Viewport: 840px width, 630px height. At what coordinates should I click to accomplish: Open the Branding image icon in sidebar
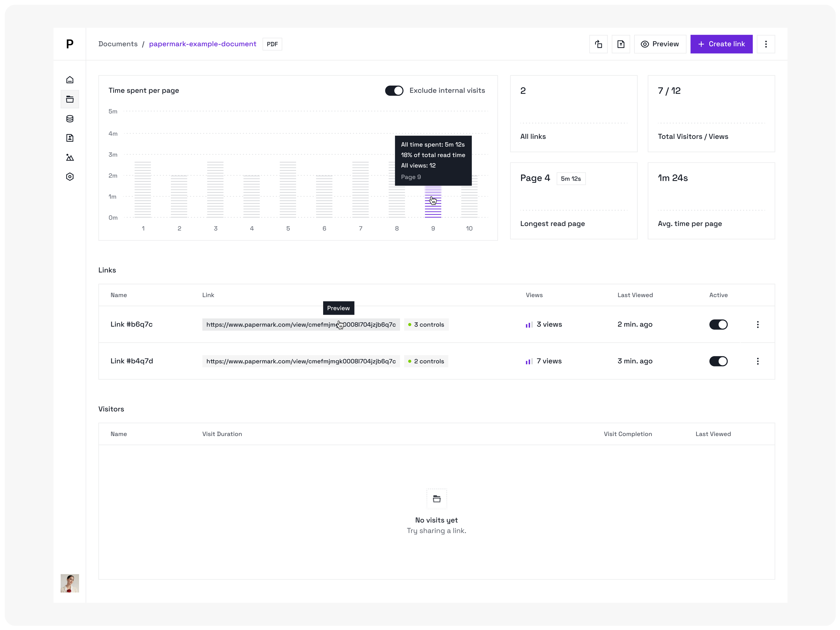coord(70,157)
